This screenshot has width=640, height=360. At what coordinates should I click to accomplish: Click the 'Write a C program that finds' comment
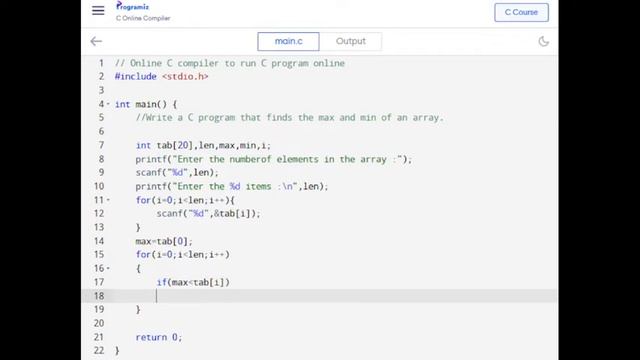pos(289,118)
